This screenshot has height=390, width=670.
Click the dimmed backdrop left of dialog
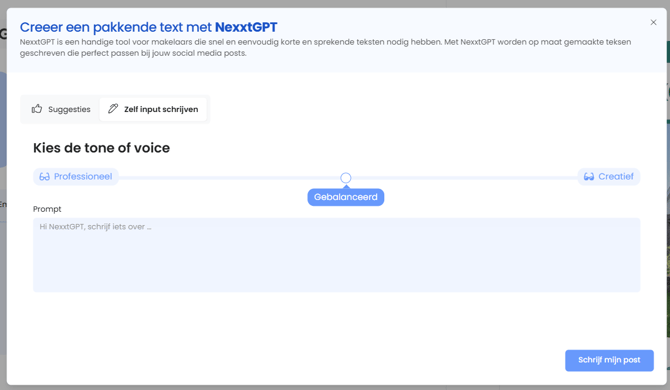[x=3, y=256]
